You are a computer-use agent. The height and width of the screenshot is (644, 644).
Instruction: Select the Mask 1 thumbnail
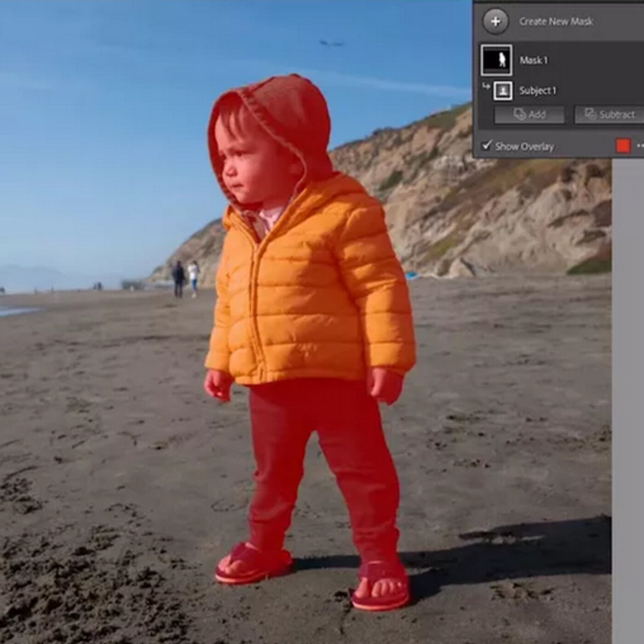click(496, 60)
